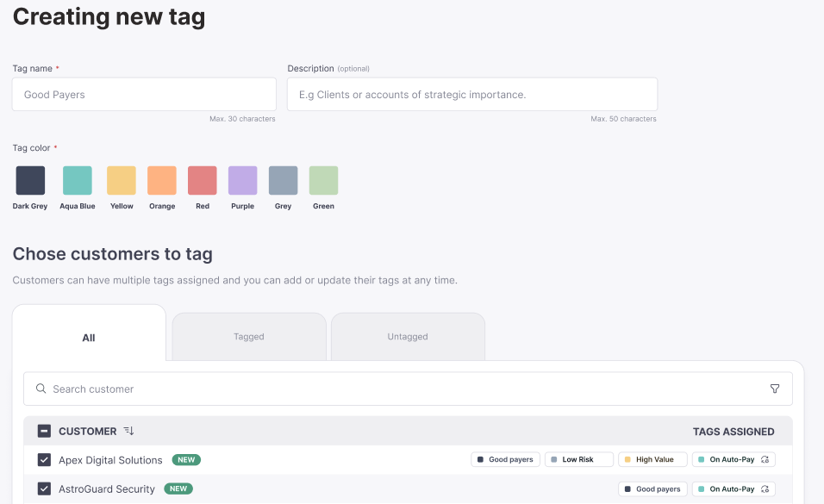Click the NEW badge beside AstroGuard Security
Image resolution: width=824 pixels, height=504 pixels.
(178, 489)
